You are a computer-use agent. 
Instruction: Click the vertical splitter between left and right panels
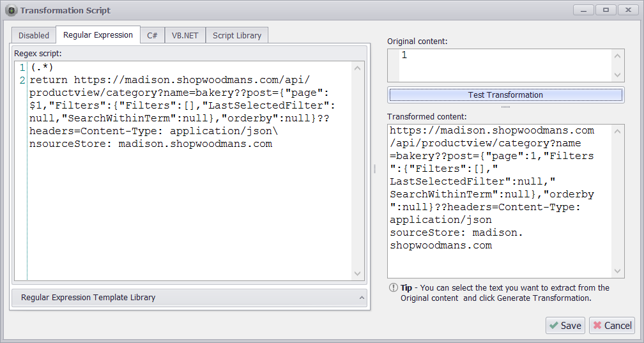pos(375,169)
